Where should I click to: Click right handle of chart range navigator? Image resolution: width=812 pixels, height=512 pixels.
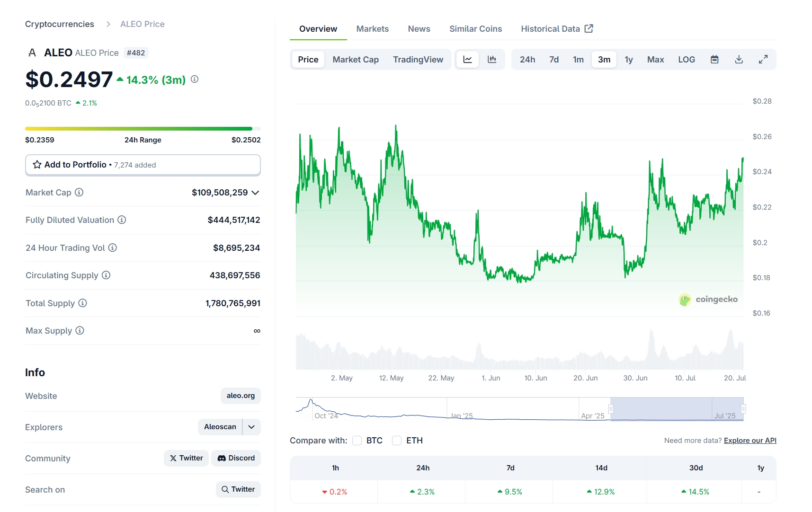click(x=743, y=409)
